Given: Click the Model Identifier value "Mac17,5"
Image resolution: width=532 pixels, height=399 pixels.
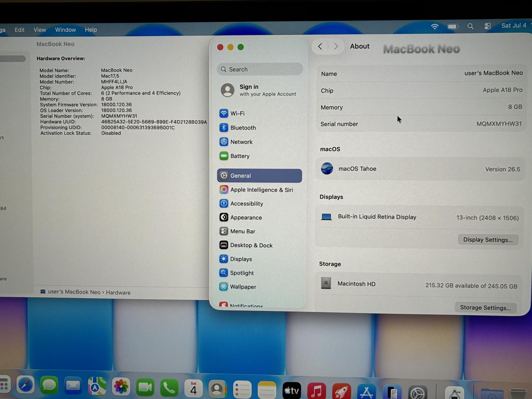Looking at the screenshot, I should (x=110, y=76).
